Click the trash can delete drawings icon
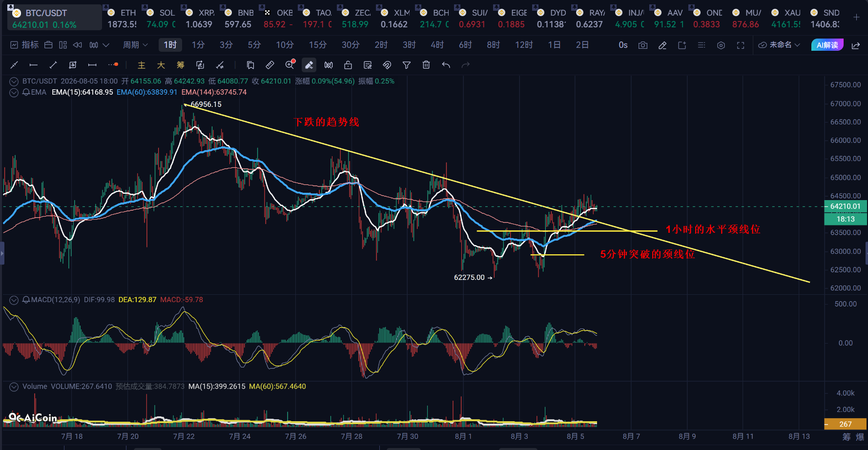 click(x=426, y=65)
